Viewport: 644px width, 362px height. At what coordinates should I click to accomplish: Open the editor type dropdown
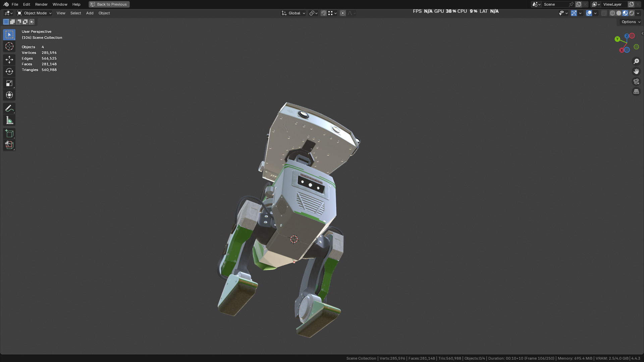coord(8,13)
